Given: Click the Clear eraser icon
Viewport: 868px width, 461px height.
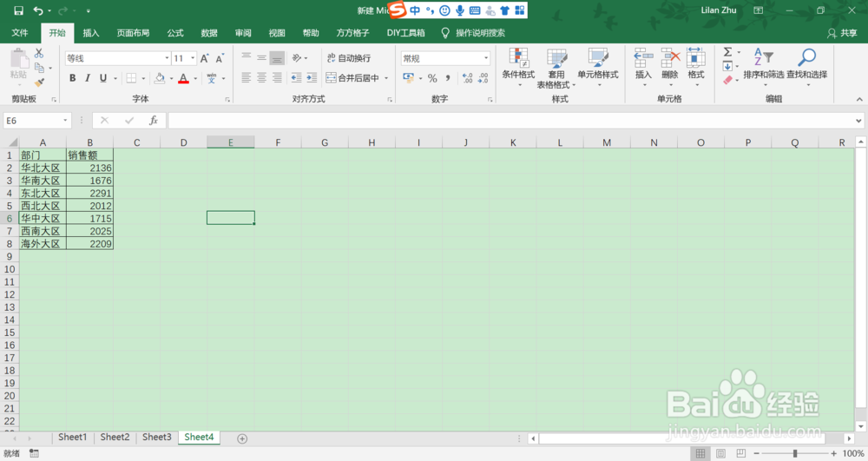Looking at the screenshot, I should click(727, 80).
